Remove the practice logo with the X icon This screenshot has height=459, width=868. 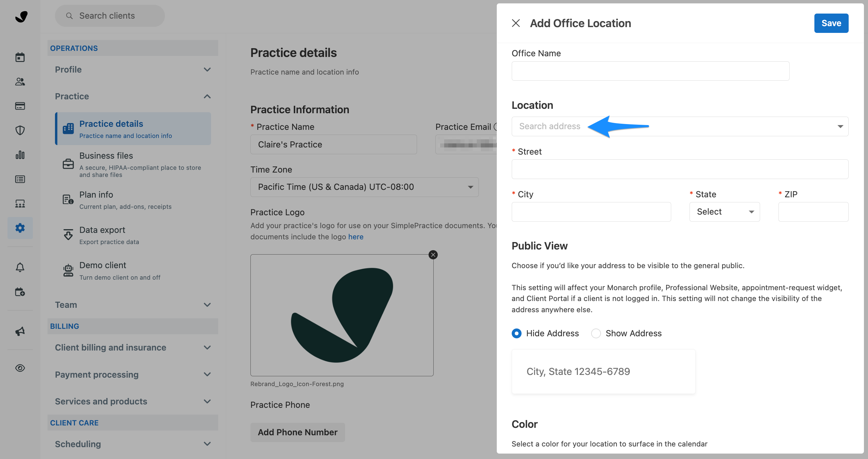(433, 255)
